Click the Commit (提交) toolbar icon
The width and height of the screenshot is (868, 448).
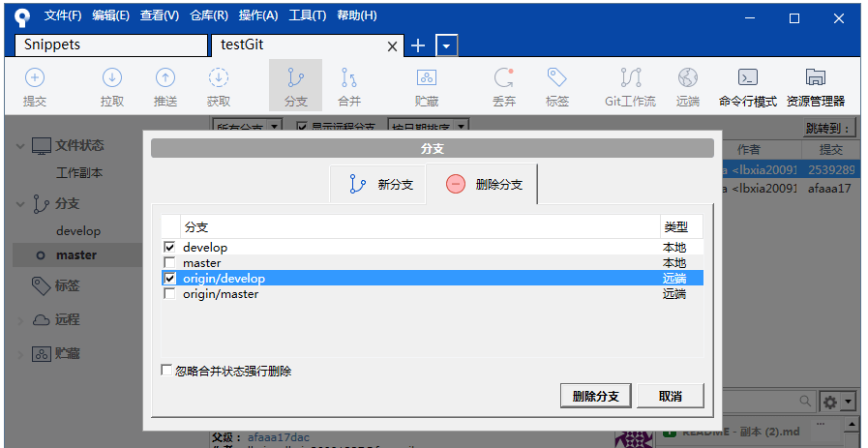35,77
